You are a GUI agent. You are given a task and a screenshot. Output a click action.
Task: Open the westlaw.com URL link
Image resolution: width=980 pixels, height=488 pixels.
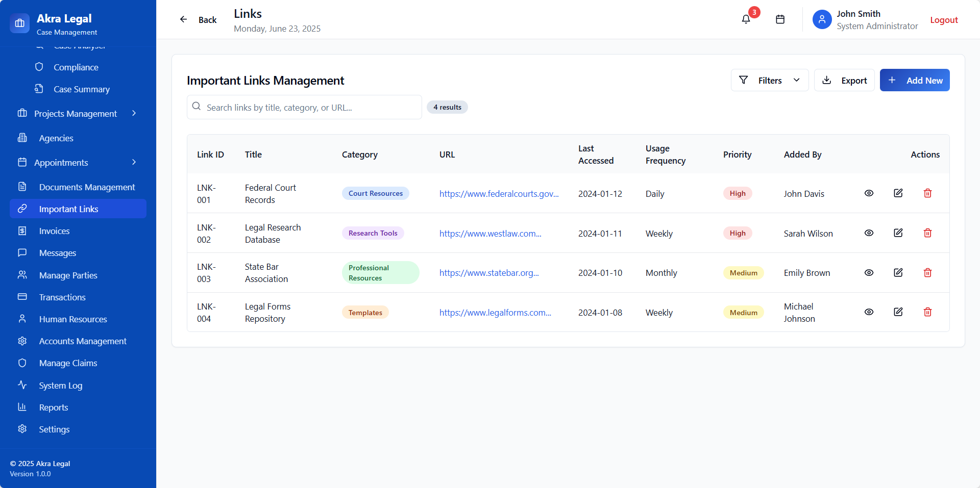click(x=490, y=234)
